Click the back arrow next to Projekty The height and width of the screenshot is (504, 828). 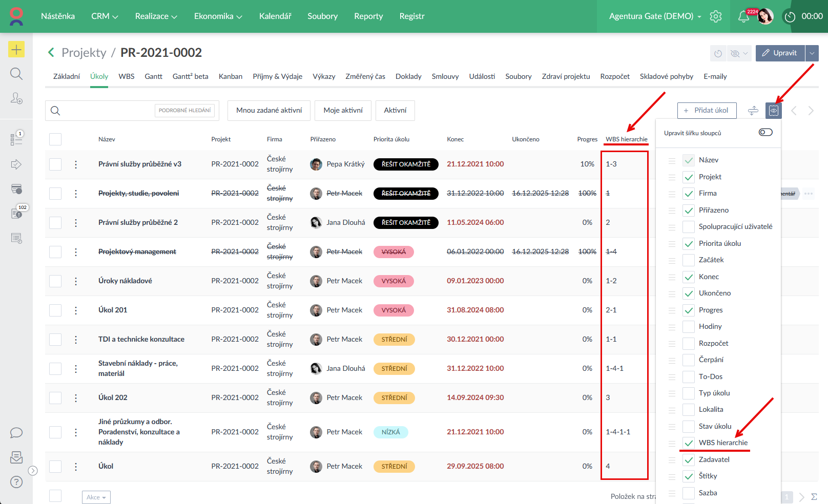point(51,52)
